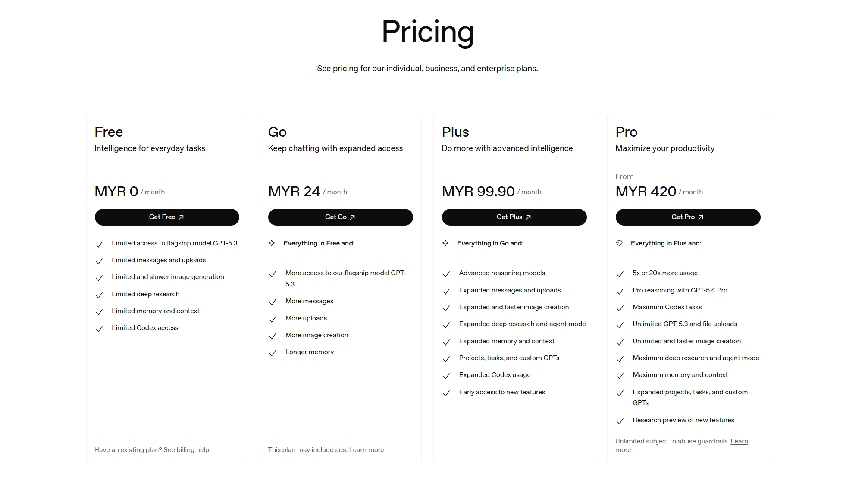Click the MYR 99.90 price text
This screenshot has width=868, height=487.
click(478, 192)
